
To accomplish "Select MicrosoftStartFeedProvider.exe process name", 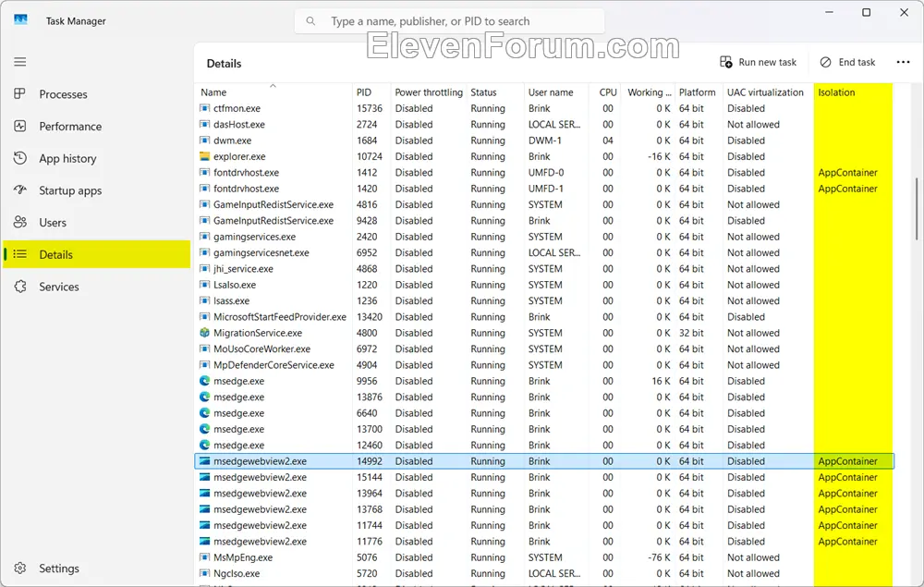I will tap(280, 316).
